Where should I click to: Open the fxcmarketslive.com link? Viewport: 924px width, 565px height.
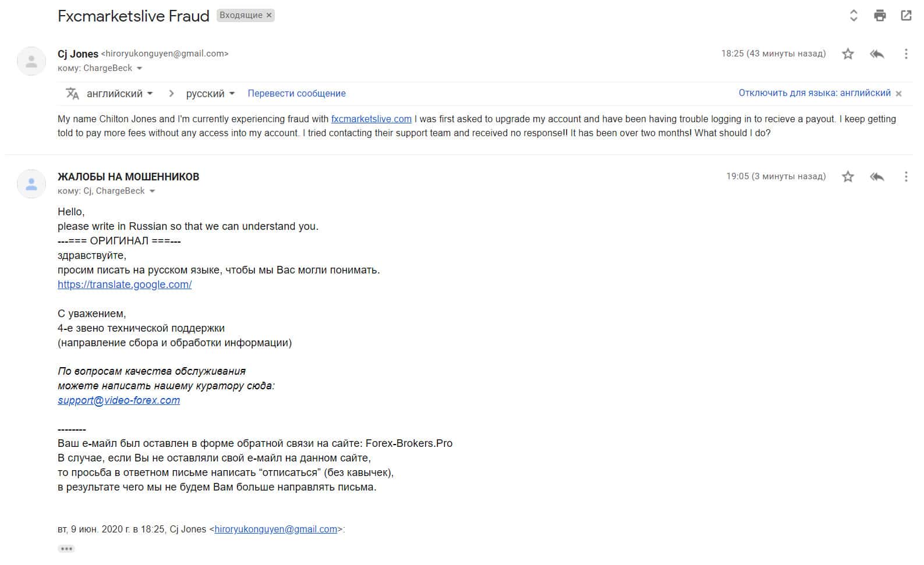tap(371, 119)
